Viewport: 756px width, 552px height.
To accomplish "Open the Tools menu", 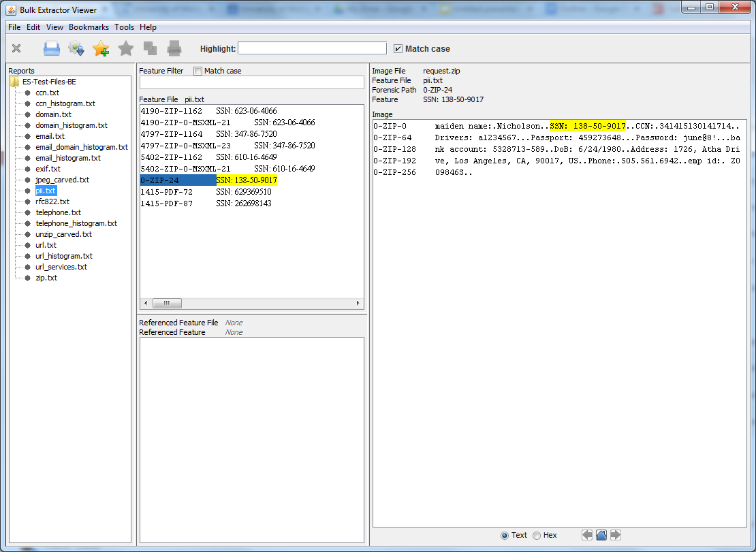I will point(124,27).
